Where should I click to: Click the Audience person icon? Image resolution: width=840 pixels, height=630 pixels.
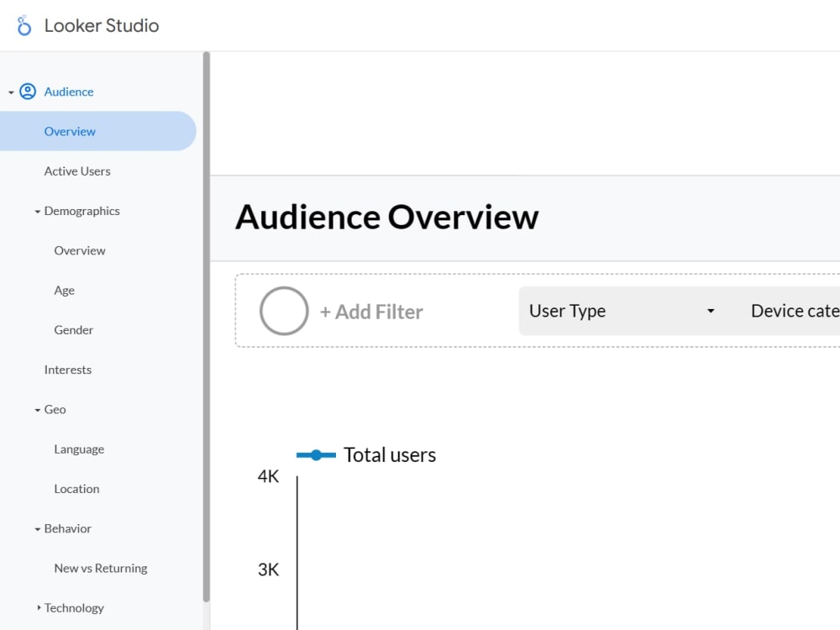point(29,91)
